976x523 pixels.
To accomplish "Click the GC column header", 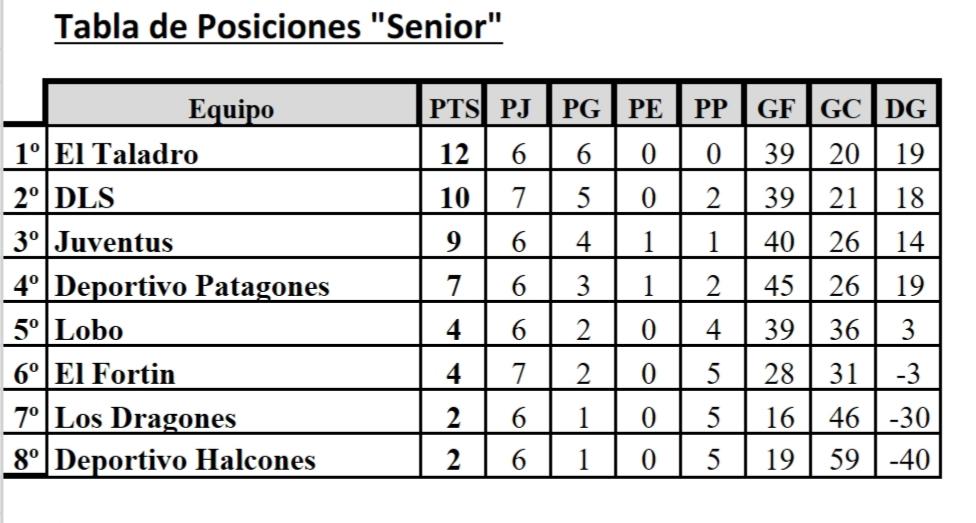I will (x=841, y=108).
